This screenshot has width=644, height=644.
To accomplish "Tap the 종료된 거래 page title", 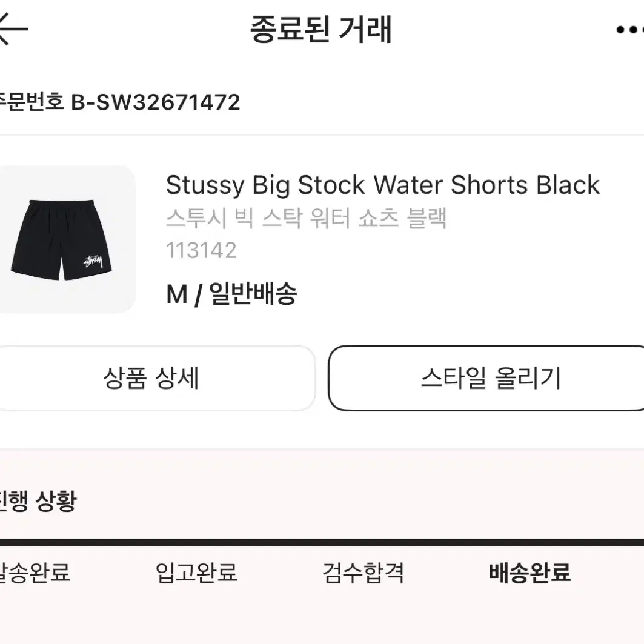I will coord(321,29).
